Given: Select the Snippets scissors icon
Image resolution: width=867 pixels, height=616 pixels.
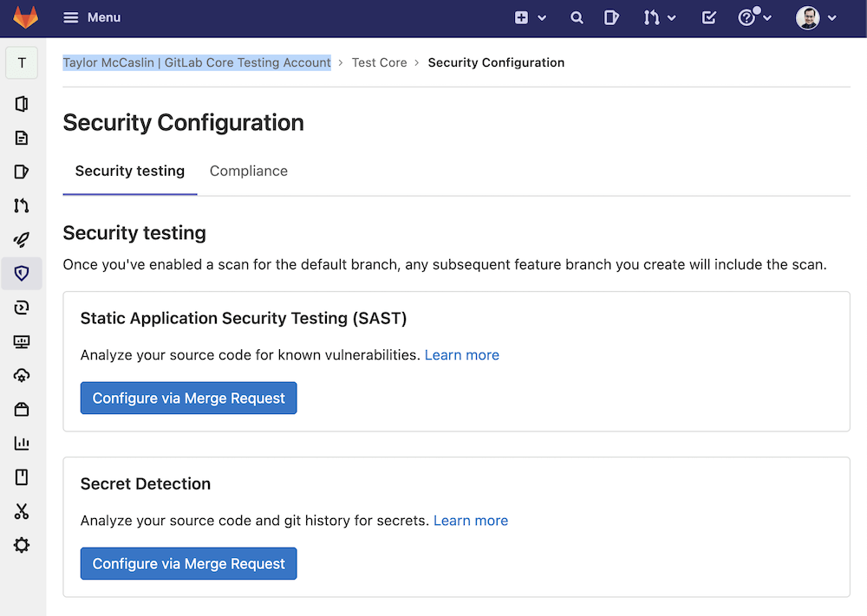Looking at the screenshot, I should click(x=22, y=511).
